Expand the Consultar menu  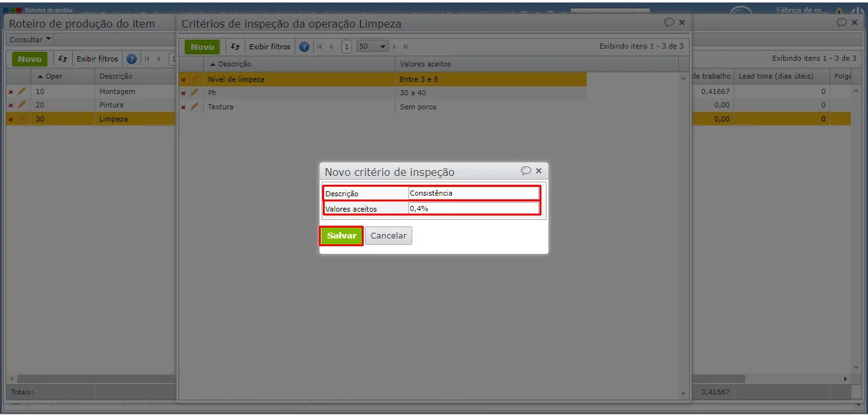pos(31,40)
